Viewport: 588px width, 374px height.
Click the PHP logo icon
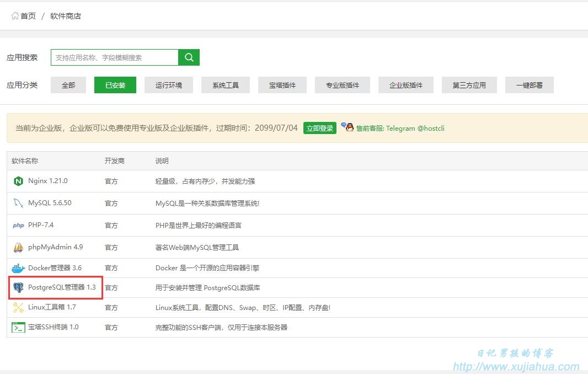[18, 225]
